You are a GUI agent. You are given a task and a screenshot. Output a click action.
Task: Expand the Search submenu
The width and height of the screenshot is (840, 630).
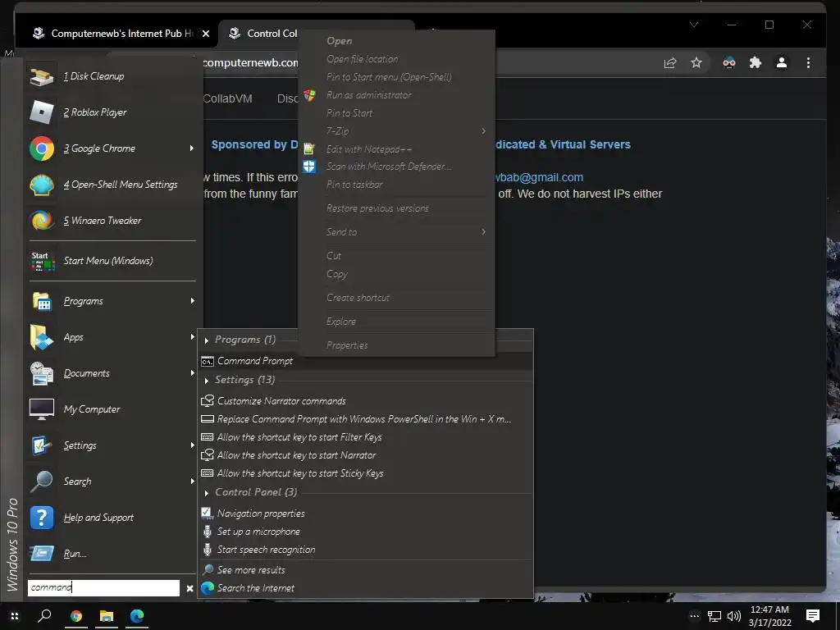(192, 482)
